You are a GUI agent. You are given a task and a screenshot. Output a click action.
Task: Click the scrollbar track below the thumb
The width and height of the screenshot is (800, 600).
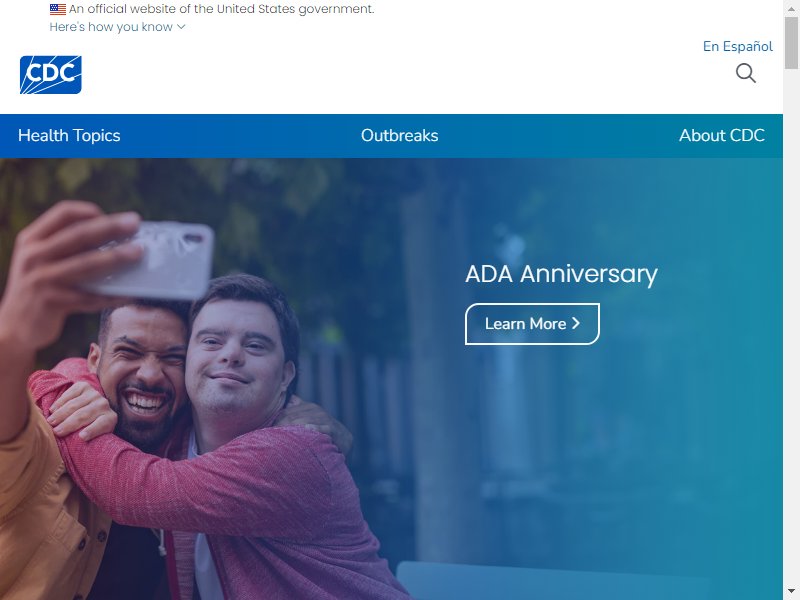point(791,327)
